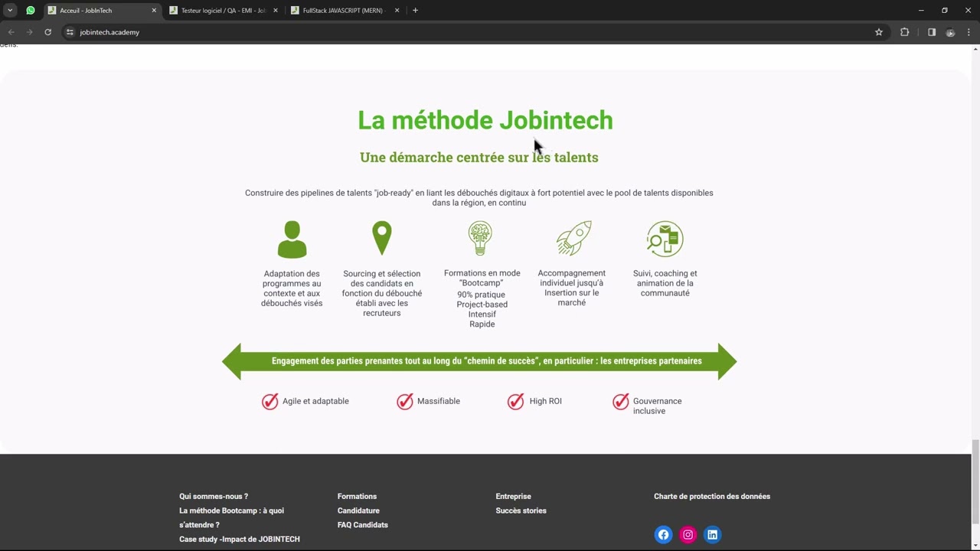Click the La méthode Jobintech heading
The image size is (980, 551).
(485, 120)
